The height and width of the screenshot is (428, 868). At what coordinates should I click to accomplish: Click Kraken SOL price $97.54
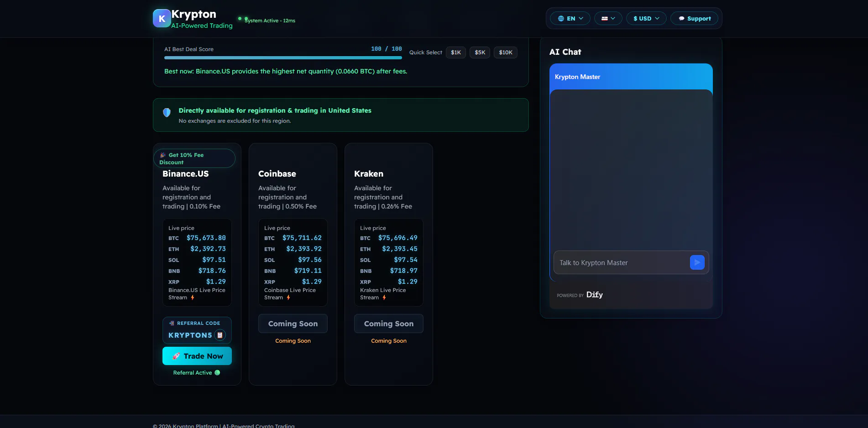406,260
